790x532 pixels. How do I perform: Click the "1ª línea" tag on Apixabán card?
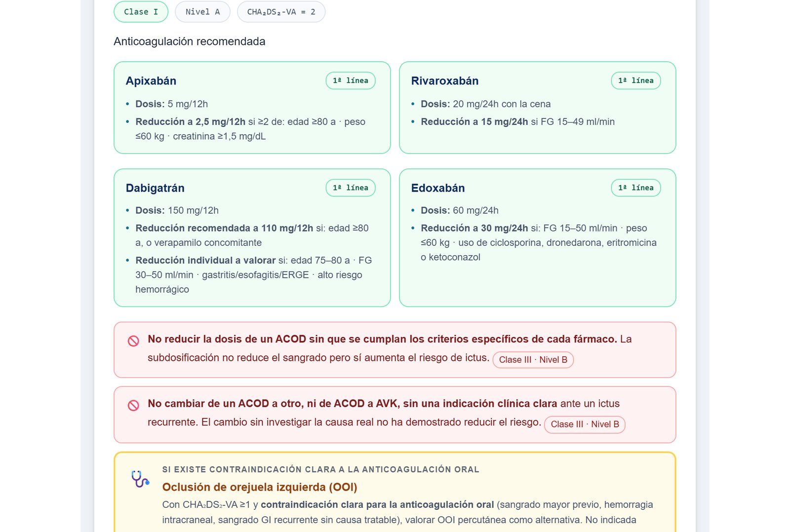click(x=351, y=80)
